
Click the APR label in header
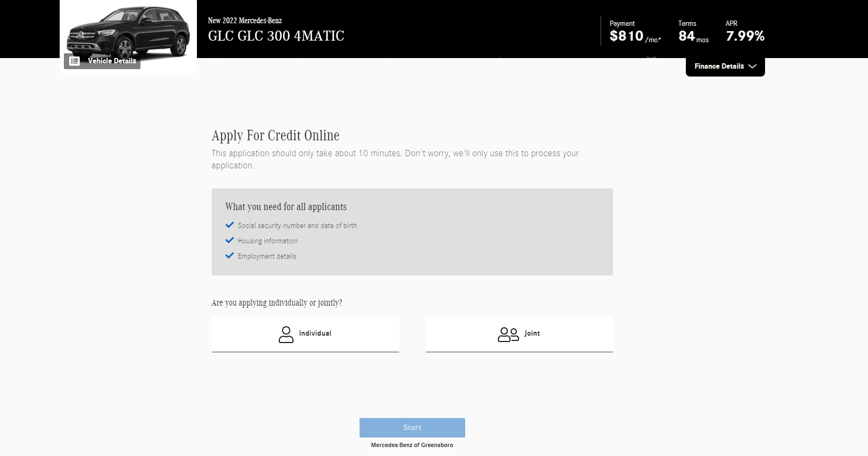click(x=731, y=23)
